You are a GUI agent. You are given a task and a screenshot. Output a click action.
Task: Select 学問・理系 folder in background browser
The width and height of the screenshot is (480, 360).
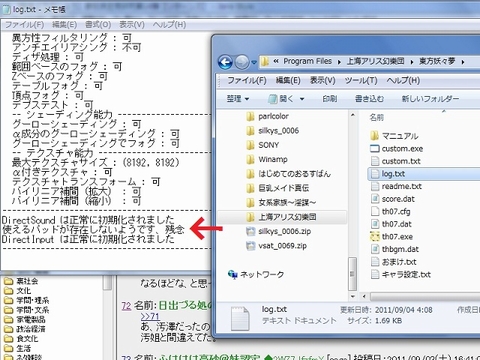[26, 301]
